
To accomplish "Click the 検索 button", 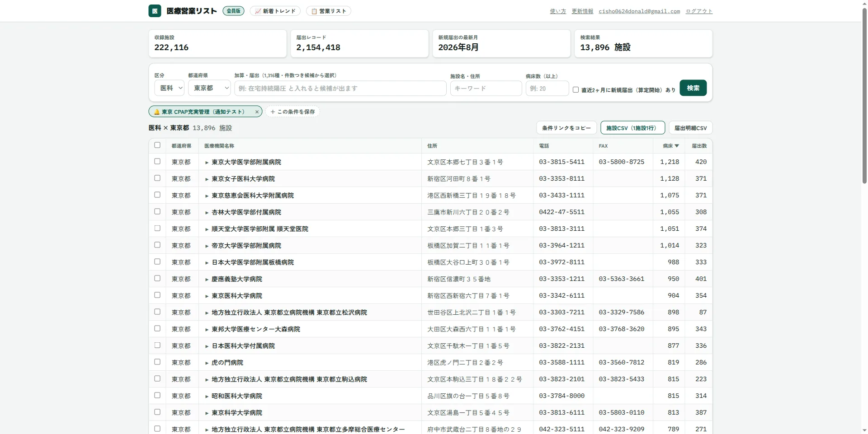I will click(x=693, y=88).
